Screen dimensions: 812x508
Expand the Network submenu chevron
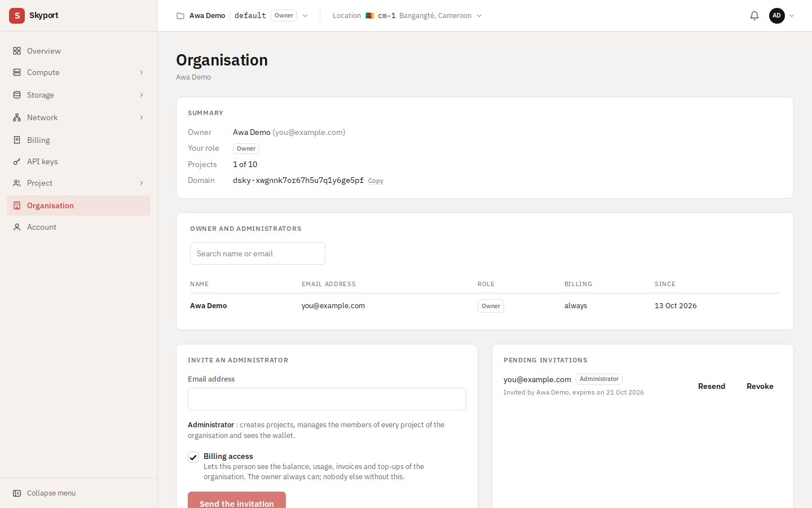[x=142, y=117]
